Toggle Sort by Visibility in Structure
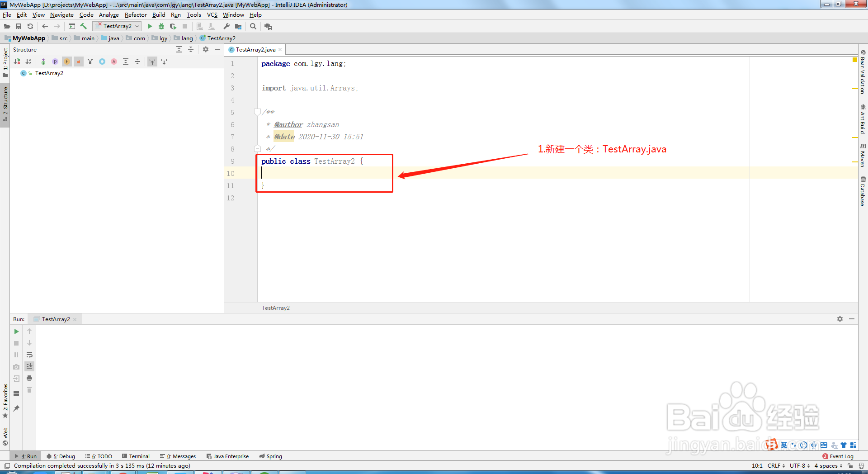 [x=17, y=62]
